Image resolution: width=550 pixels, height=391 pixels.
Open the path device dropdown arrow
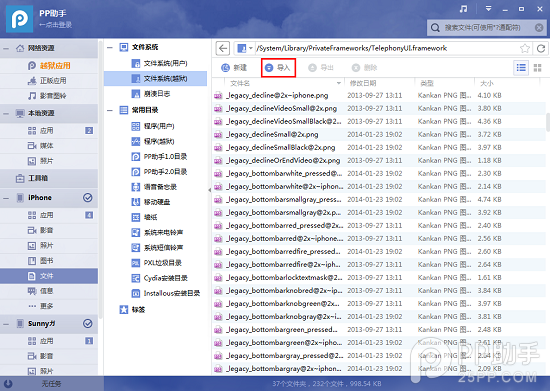(251, 48)
